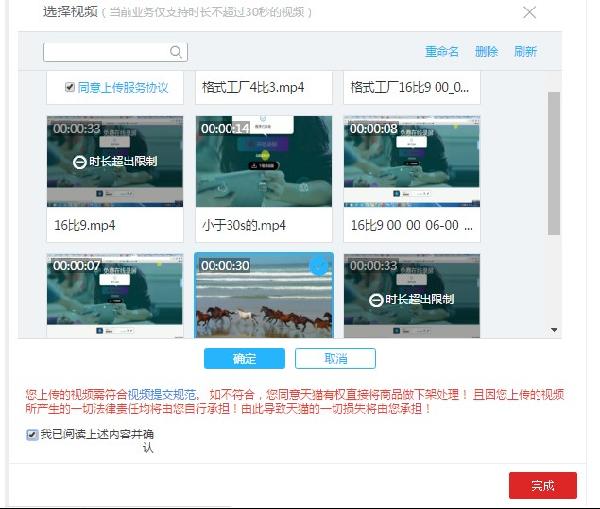The height and width of the screenshot is (509, 600).
Task: Open the 同意上传服务协议 agreement link
Action: (123, 88)
